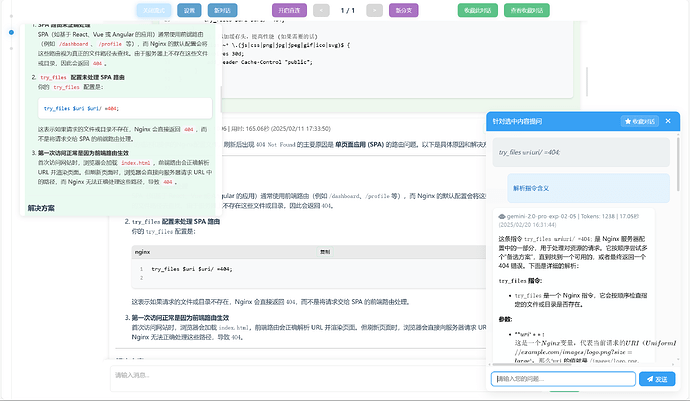Click the first purple toolbar button

(289, 11)
